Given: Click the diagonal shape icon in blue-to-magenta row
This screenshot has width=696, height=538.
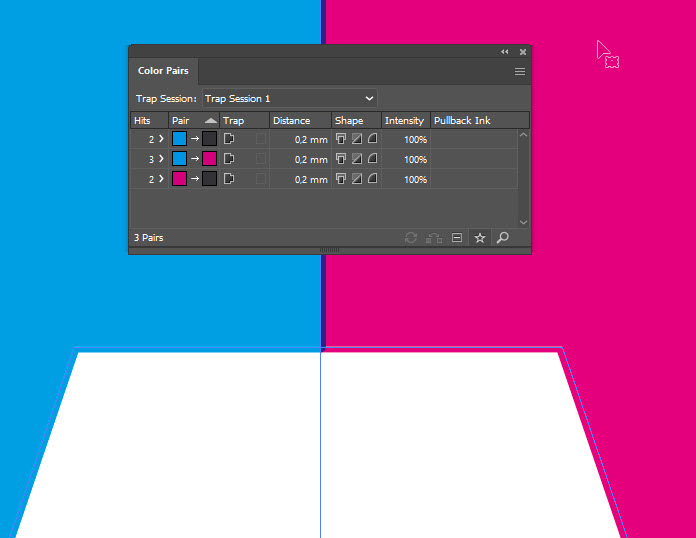Looking at the screenshot, I should (x=356, y=158).
